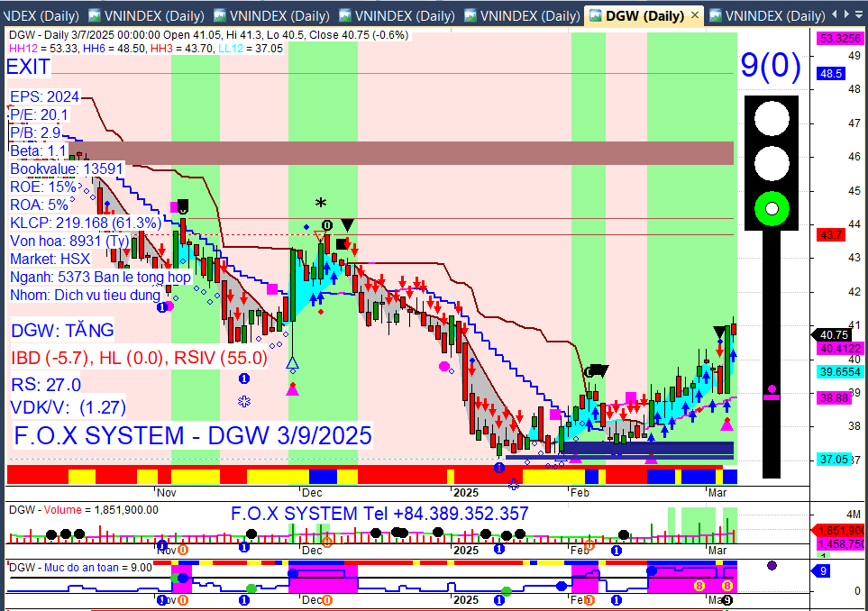868x611 pixels.
Task: Click the magenta 38.88 axis label
Action: click(834, 398)
